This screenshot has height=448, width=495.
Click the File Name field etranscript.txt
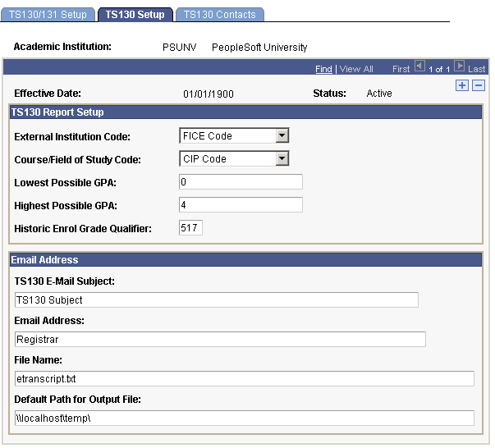245,378
